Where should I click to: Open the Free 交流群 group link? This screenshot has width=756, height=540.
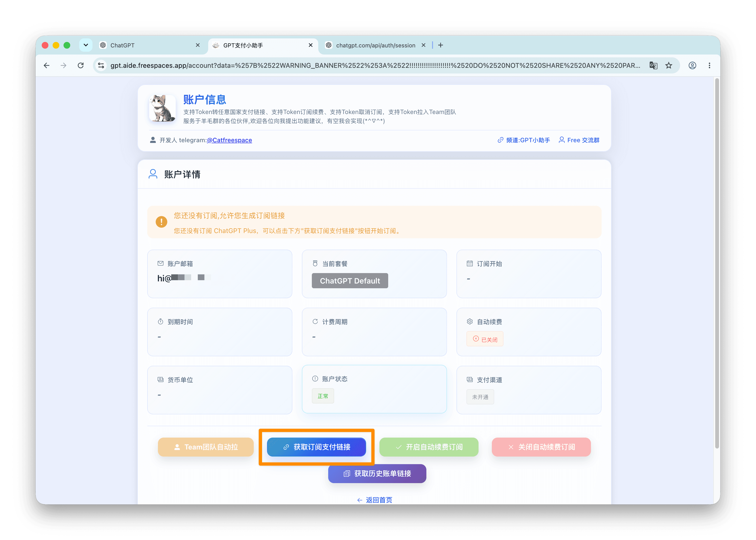pyautogui.click(x=579, y=140)
